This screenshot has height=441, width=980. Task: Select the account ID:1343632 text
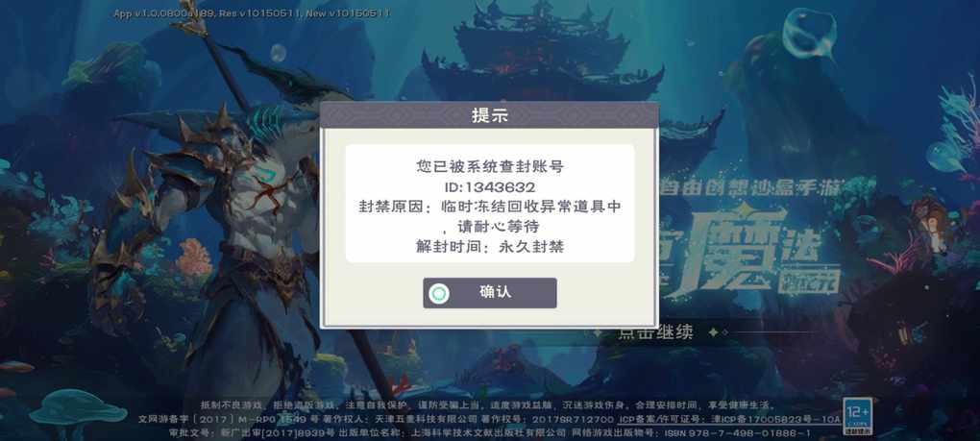(489, 186)
